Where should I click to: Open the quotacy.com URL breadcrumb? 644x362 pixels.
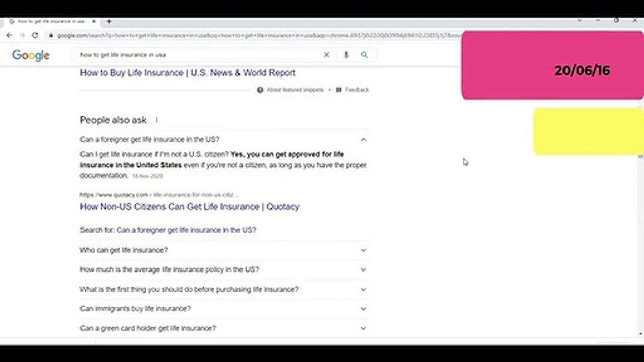tap(158, 195)
